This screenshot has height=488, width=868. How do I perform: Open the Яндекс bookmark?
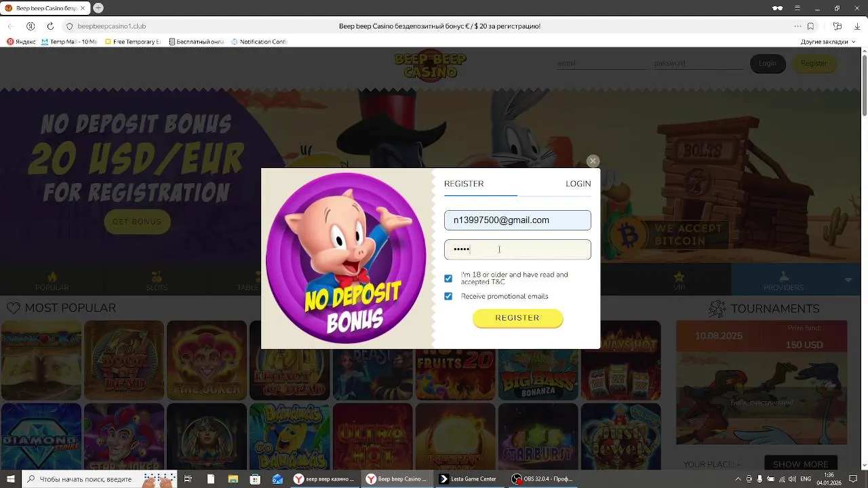[x=22, y=41]
